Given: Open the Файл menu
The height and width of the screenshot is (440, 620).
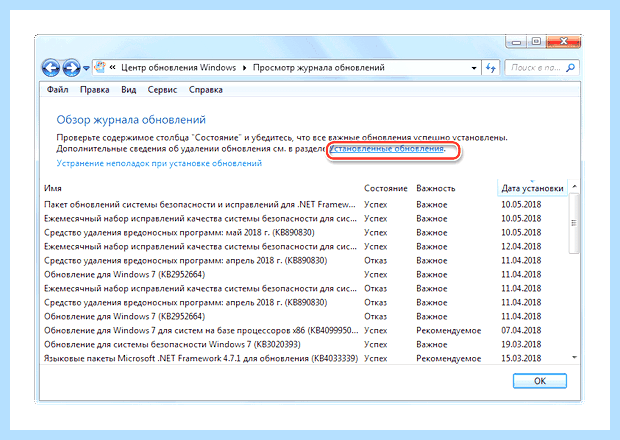Looking at the screenshot, I should point(58,90).
